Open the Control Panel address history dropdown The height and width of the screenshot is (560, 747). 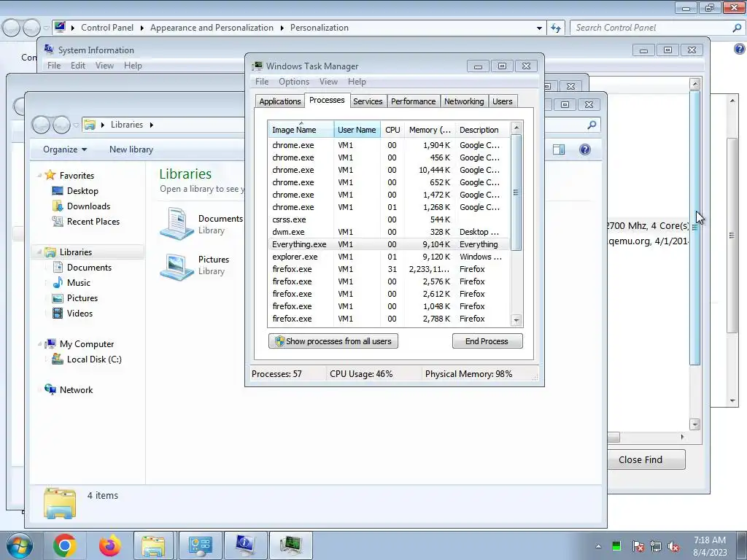[x=539, y=28]
